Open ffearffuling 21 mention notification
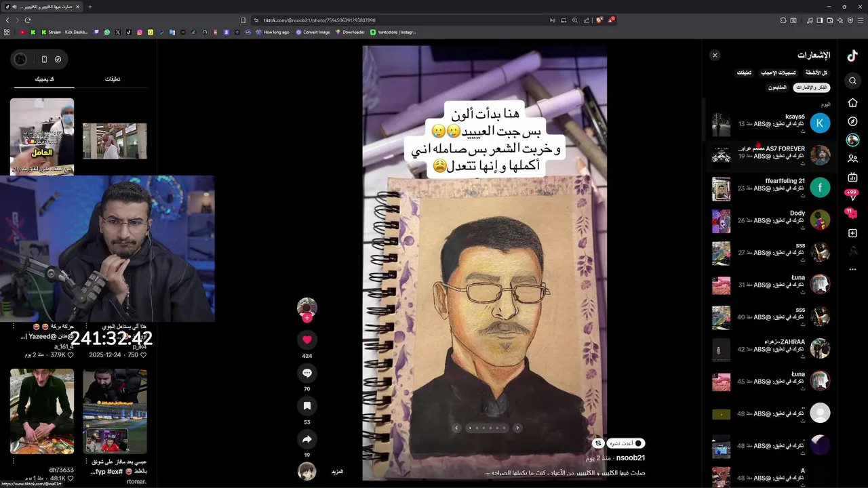The image size is (868, 488). pyautogui.click(x=771, y=188)
